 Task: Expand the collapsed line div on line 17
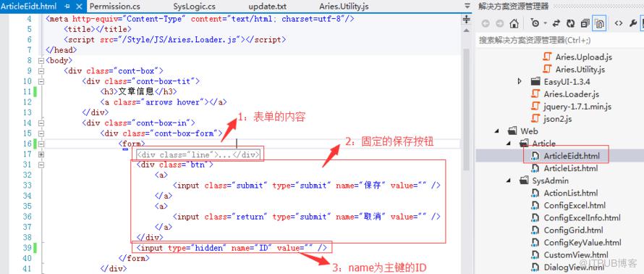point(41,154)
